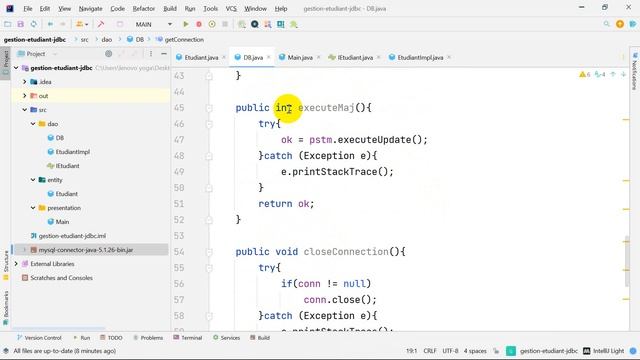The height and width of the screenshot is (360, 640).
Task: Collapse the src folder
Action: pos(24,109)
